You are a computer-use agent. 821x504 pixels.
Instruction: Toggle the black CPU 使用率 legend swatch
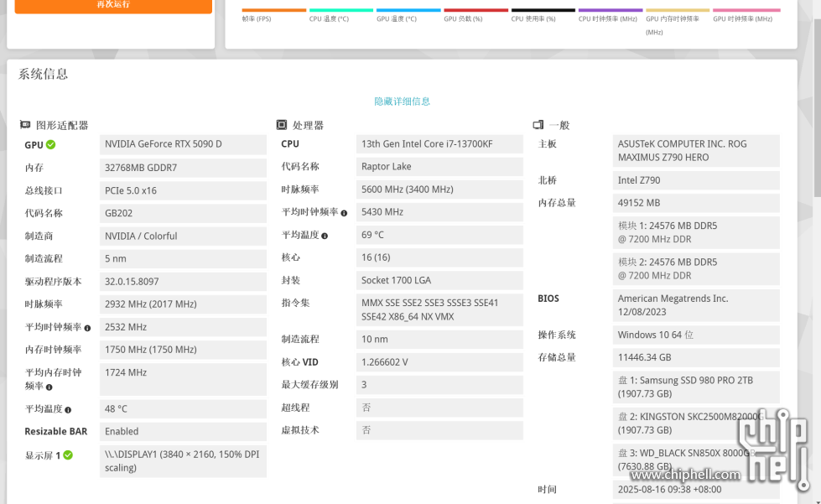coord(543,10)
